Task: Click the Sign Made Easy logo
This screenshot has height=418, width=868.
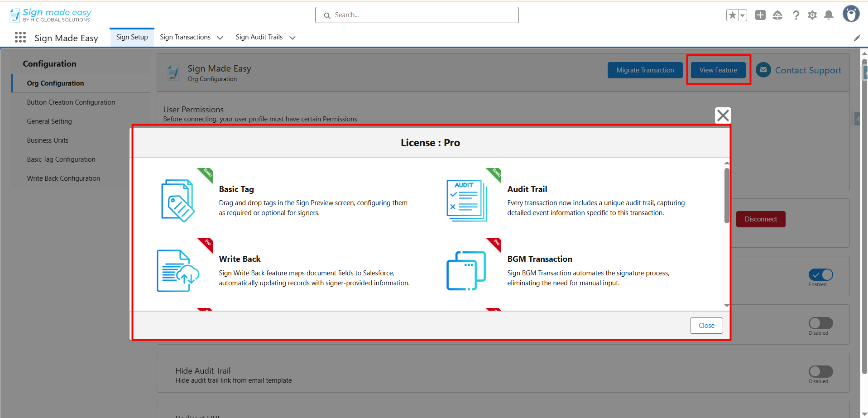Action: (x=50, y=15)
